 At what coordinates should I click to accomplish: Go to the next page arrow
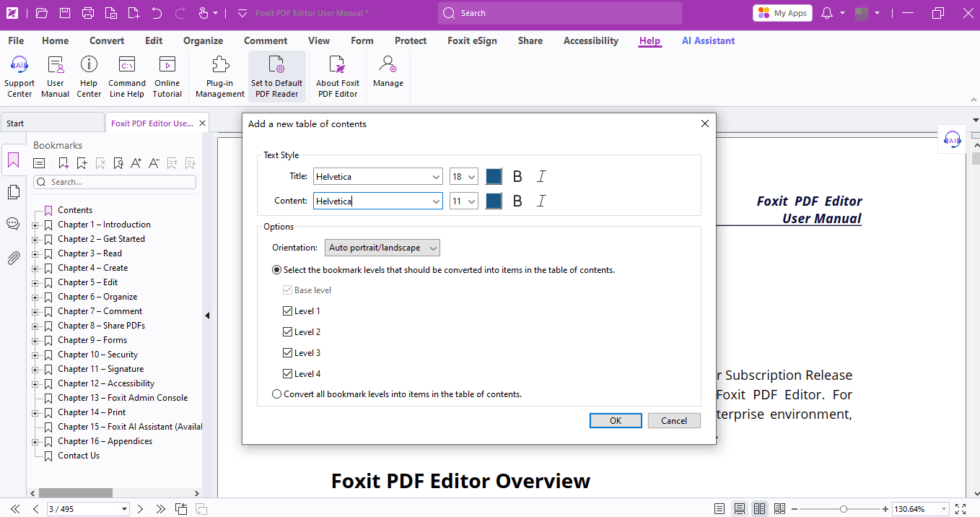click(141, 509)
